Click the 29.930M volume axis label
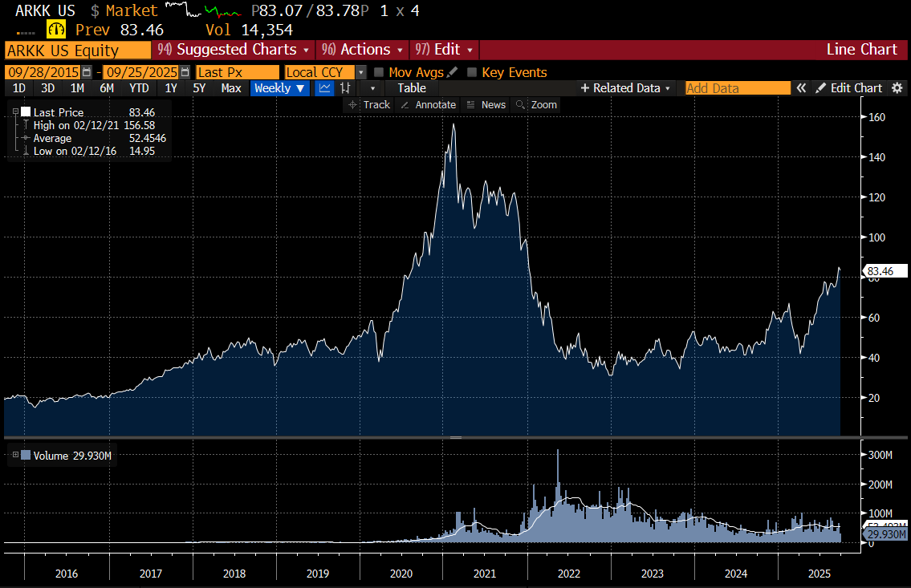 (885, 534)
